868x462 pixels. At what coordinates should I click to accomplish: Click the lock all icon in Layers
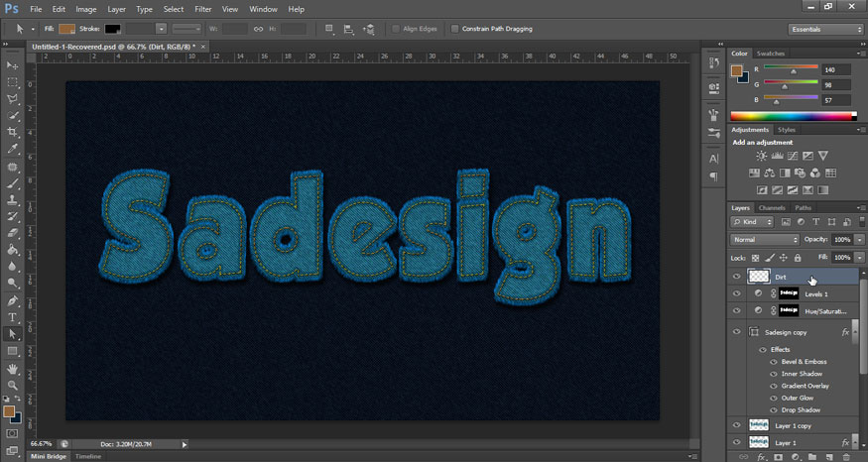[798, 258]
